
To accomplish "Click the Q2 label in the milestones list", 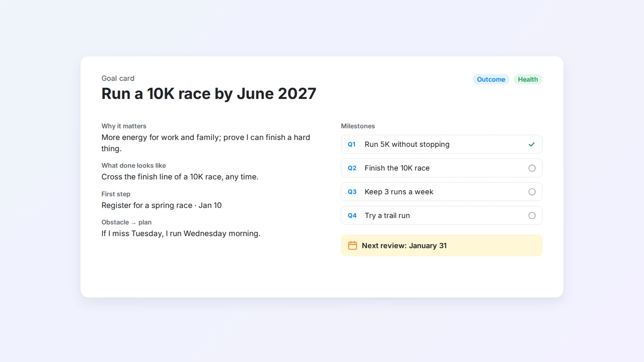I will click(352, 168).
